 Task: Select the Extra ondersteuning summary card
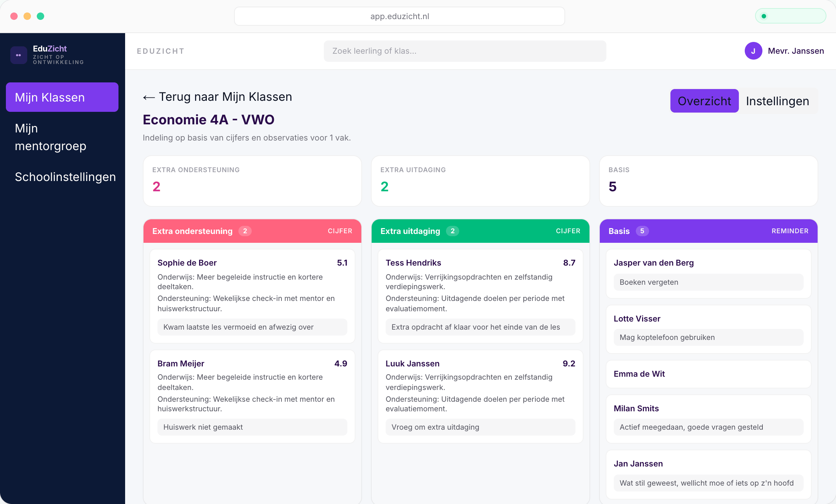252,181
